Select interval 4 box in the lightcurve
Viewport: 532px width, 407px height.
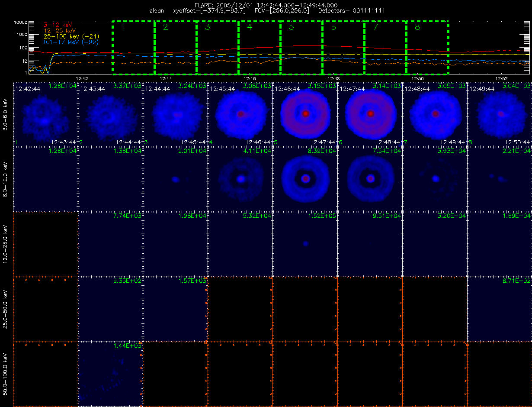[260, 48]
